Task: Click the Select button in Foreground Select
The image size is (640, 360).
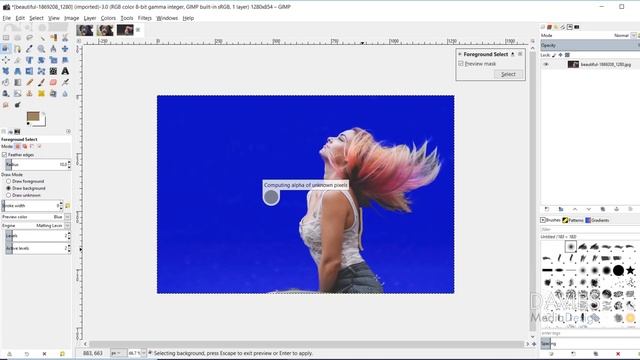Action: coord(508,74)
